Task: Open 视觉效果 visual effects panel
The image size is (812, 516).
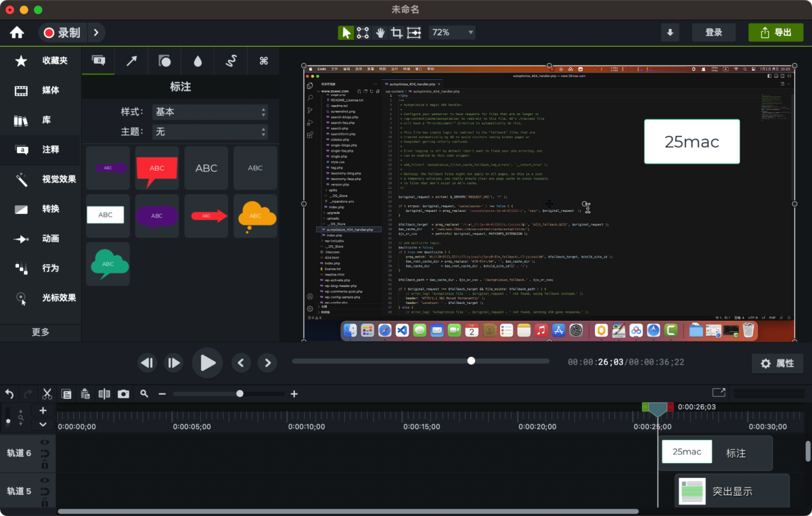Action: point(41,179)
